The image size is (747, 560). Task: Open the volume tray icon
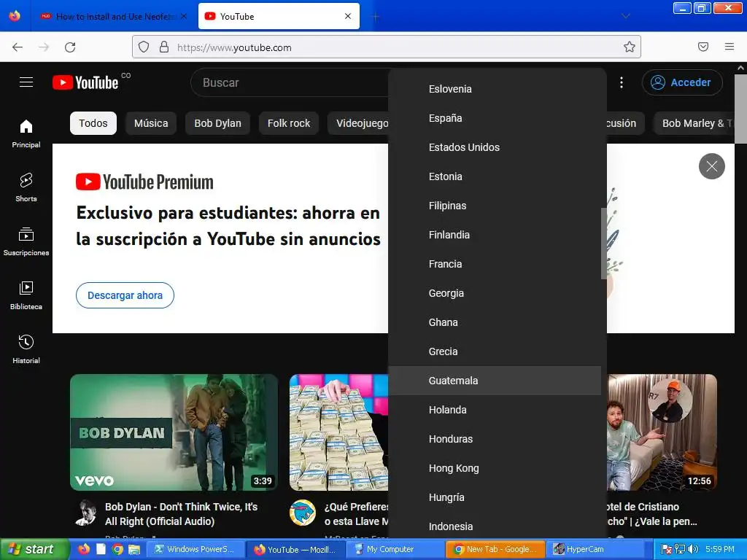pyautogui.click(x=693, y=550)
